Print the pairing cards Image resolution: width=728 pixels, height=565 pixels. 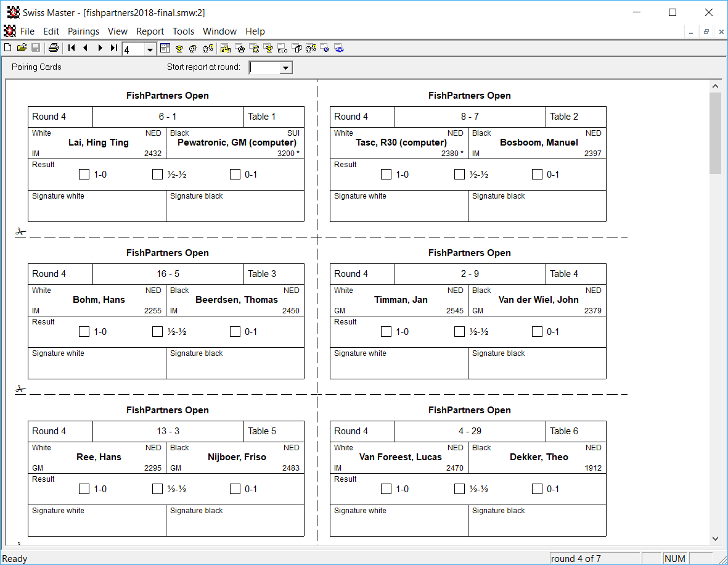[x=54, y=48]
